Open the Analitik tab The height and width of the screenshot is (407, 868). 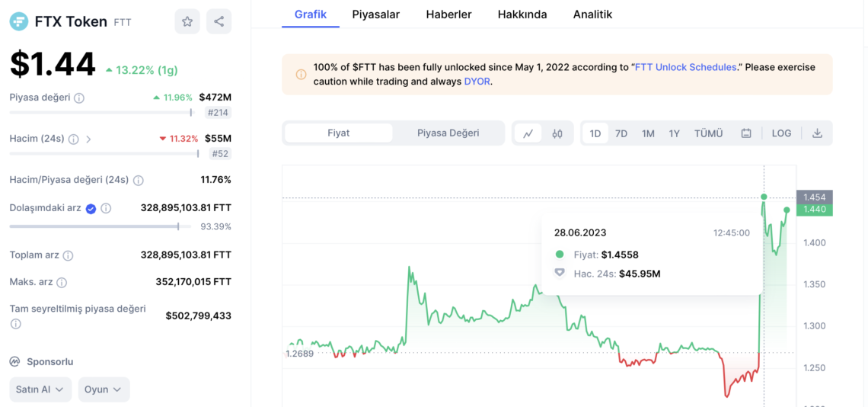tap(593, 14)
